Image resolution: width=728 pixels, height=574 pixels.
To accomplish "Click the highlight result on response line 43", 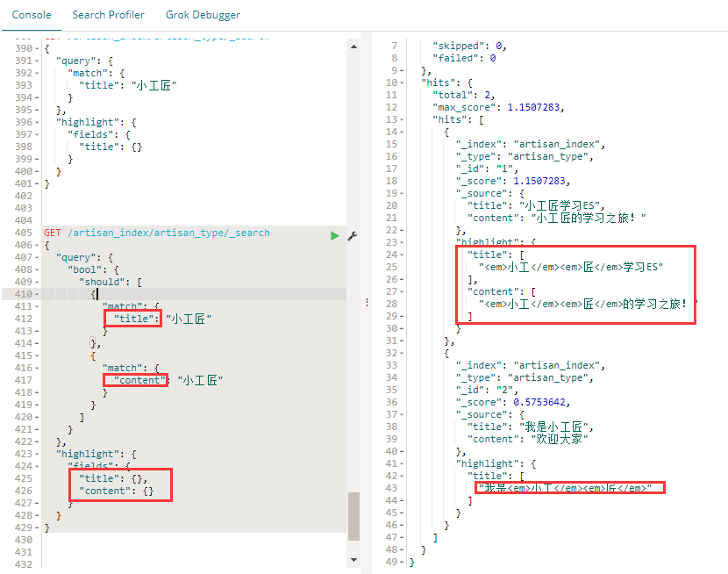I will point(566,488).
